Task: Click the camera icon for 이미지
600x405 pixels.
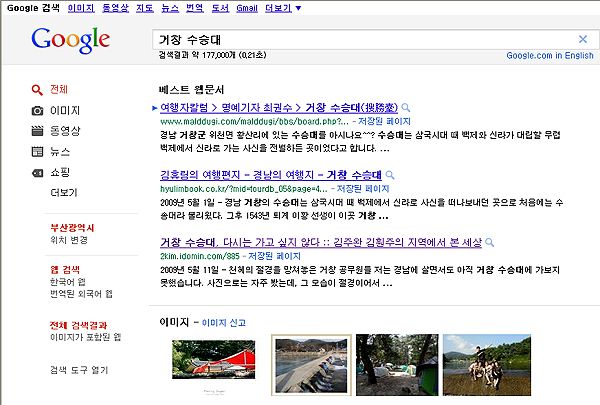Action: [x=37, y=111]
